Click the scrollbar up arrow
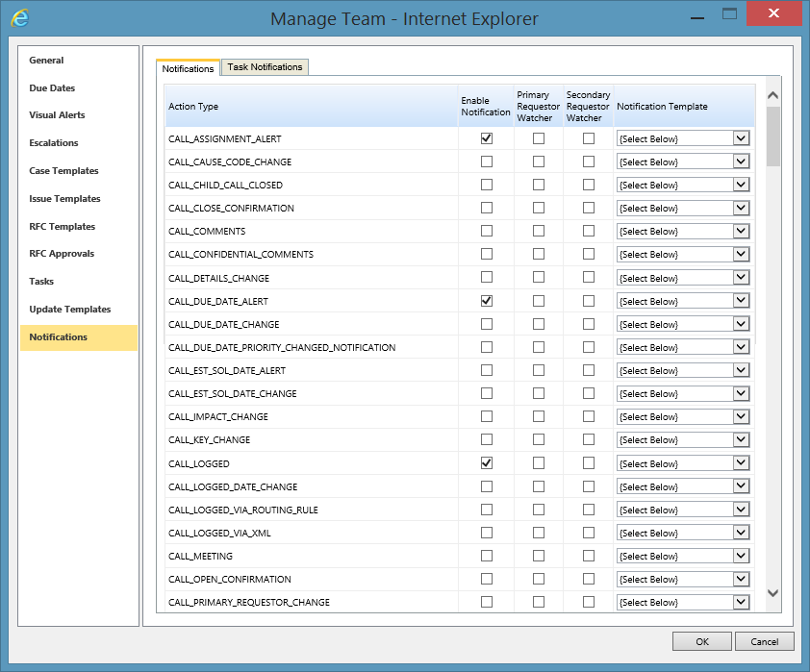The height and width of the screenshot is (672, 810). tap(772, 95)
